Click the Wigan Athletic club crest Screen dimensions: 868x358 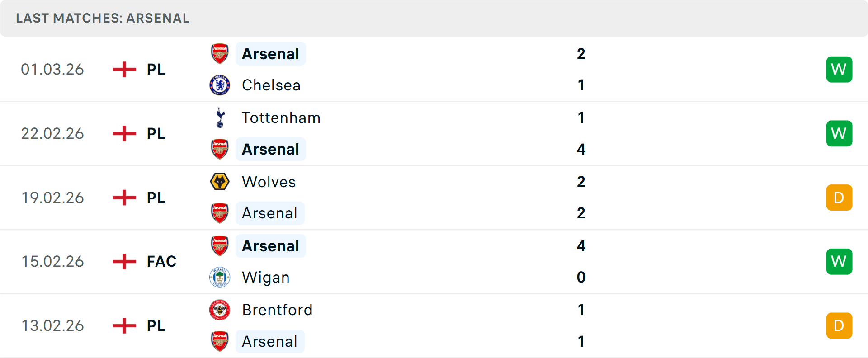[220, 277]
